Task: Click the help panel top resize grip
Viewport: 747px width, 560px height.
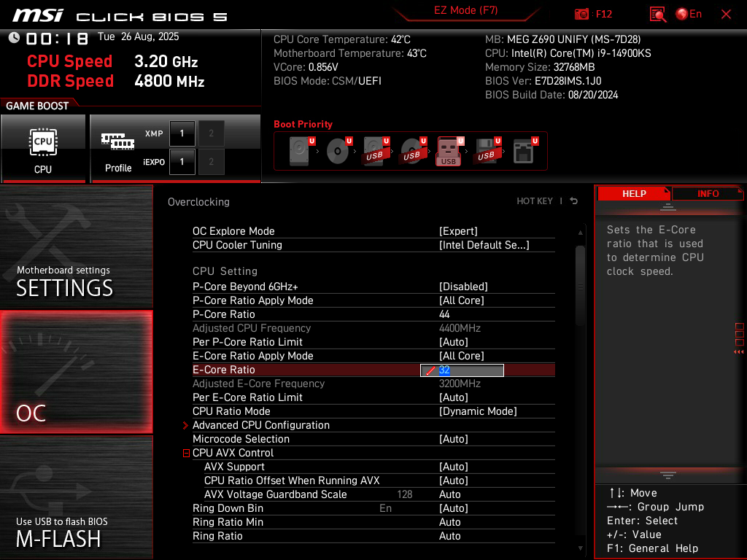Action: pyautogui.click(x=668, y=206)
